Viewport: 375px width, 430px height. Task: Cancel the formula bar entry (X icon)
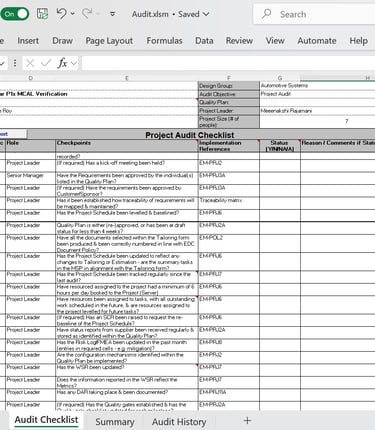30,63
